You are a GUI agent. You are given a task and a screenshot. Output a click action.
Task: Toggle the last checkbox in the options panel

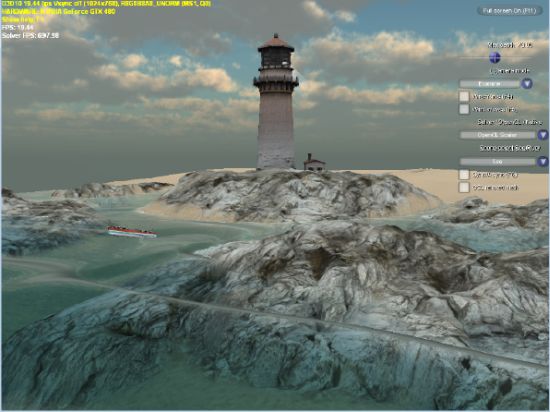pyautogui.click(x=464, y=187)
